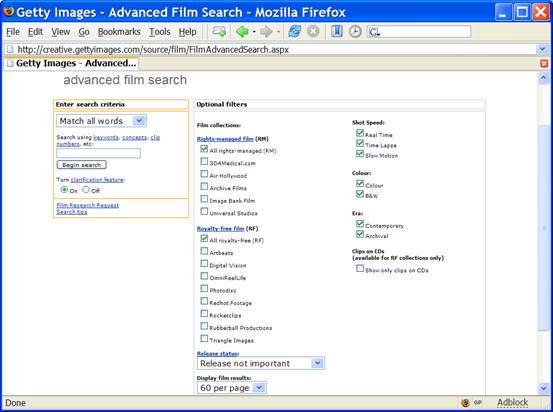Viewport: 553px width, 412px height.
Task: Uncheck the Archival era checkbox
Action: (x=360, y=235)
